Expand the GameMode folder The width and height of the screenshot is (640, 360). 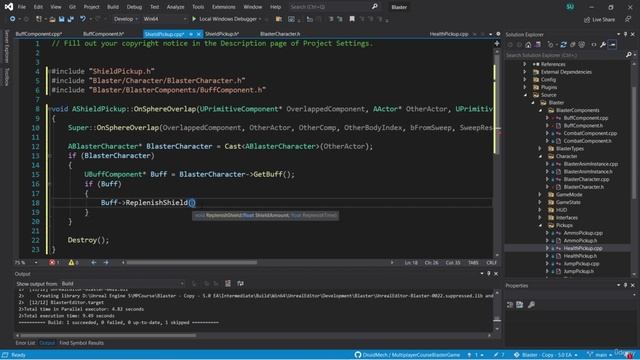point(540,195)
